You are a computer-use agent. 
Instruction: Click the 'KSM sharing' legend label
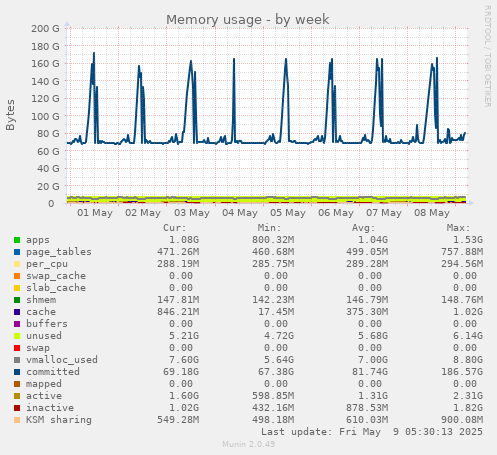(x=59, y=420)
